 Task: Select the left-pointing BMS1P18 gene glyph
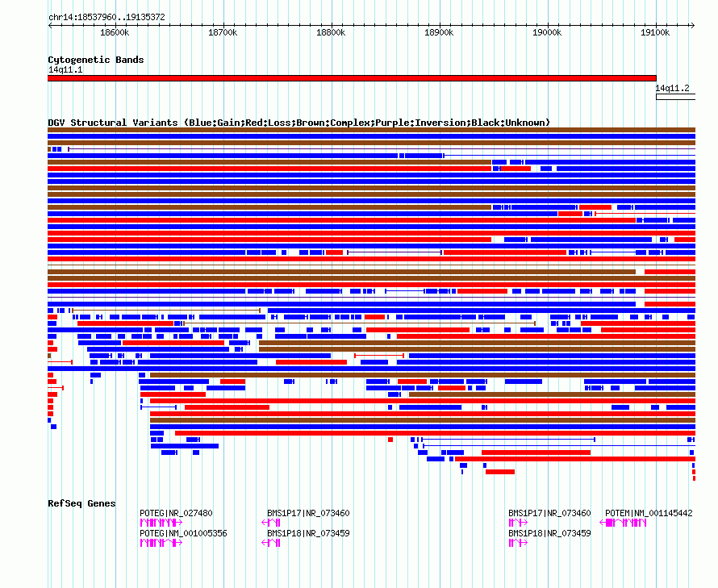coord(270,543)
